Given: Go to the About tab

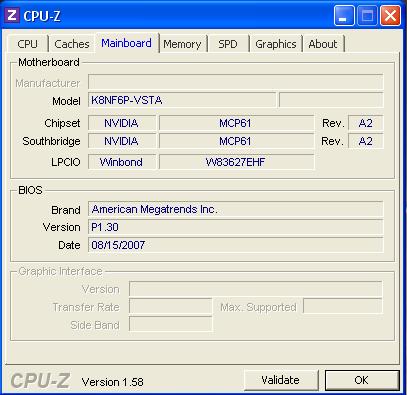Looking at the screenshot, I should (323, 44).
